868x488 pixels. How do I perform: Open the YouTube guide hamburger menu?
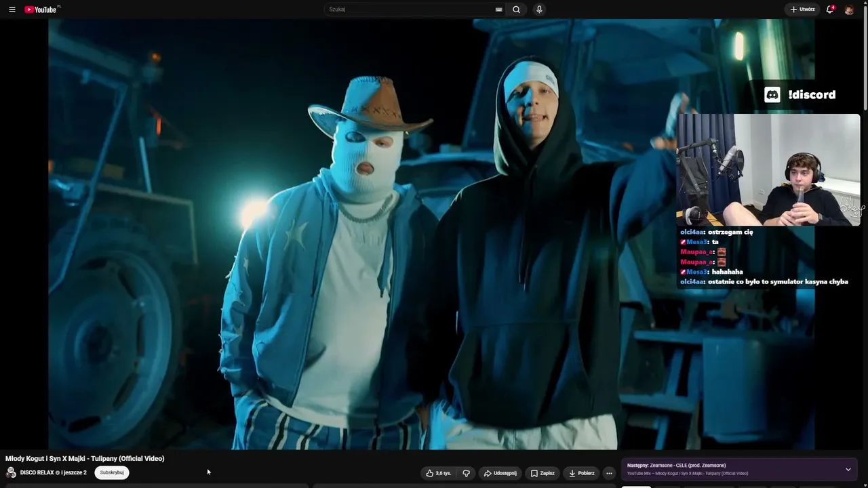pyautogui.click(x=12, y=9)
